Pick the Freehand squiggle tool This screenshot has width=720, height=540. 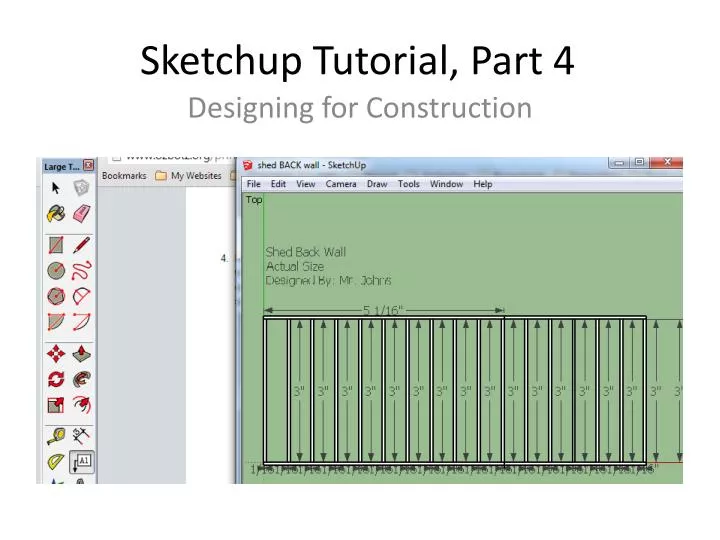tap(81, 271)
